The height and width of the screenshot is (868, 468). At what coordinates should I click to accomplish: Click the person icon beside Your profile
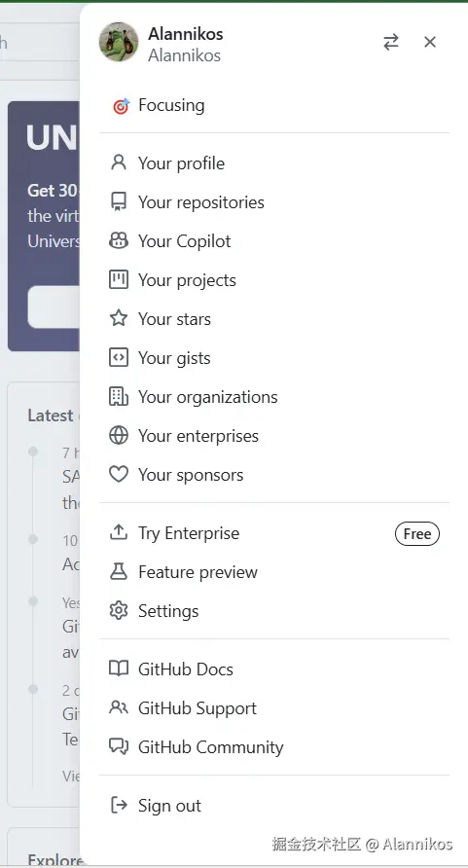119,163
